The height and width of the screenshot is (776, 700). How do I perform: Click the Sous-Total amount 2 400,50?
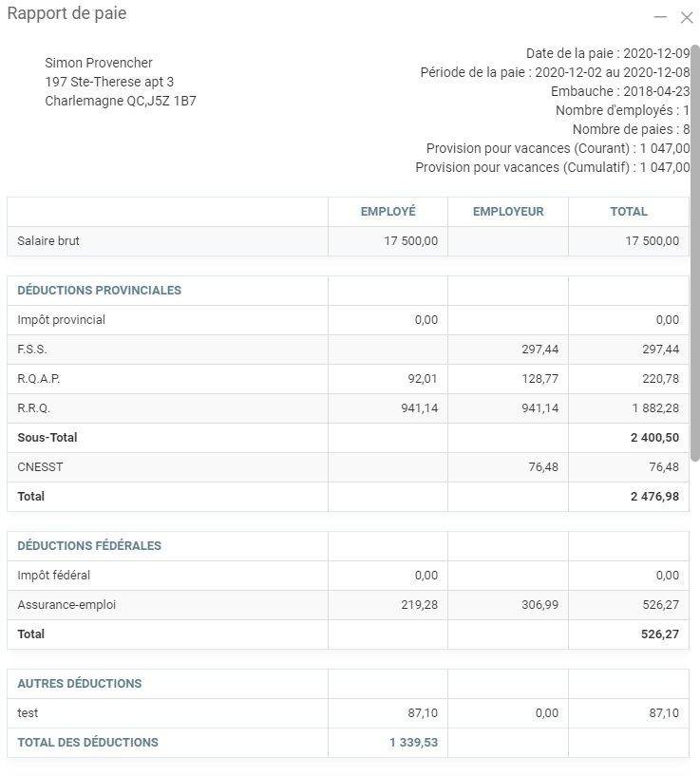654,438
